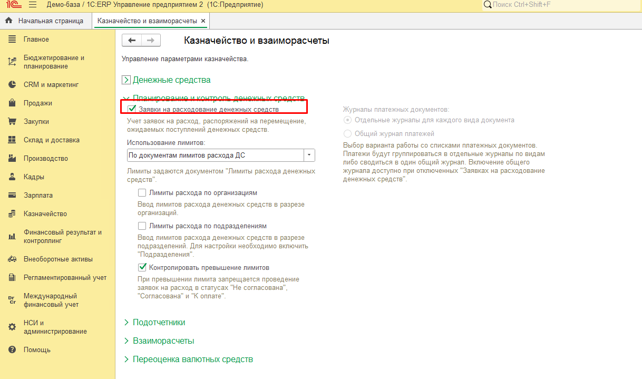The image size is (642, 379).
Task: Click the Финансовый результат chart icon
Action: click(12, 236)
